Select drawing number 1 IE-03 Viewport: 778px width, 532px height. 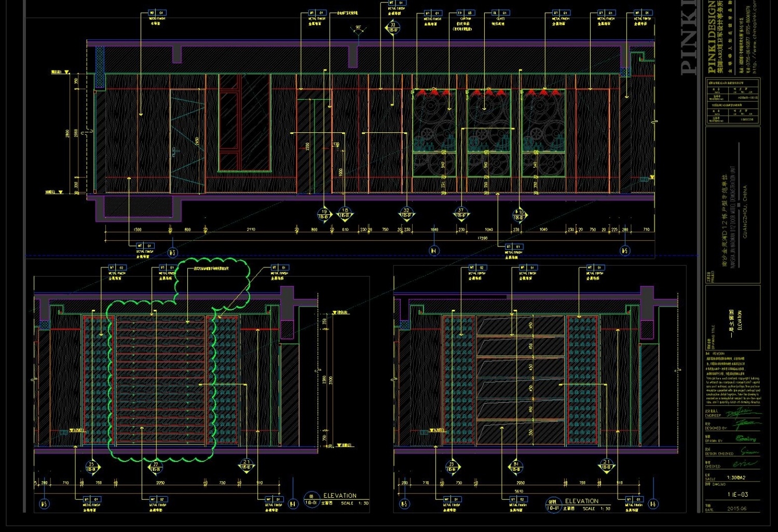coord(738,495)
